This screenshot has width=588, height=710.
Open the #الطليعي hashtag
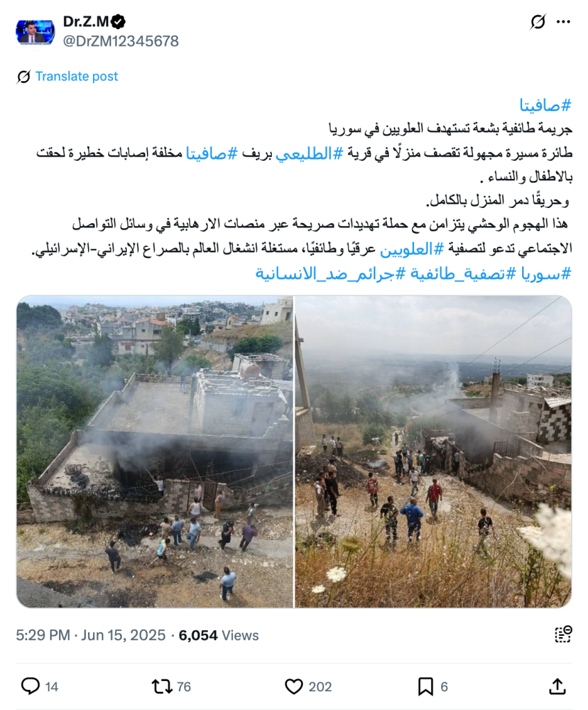pyautogui.click(x=309, y=153)
